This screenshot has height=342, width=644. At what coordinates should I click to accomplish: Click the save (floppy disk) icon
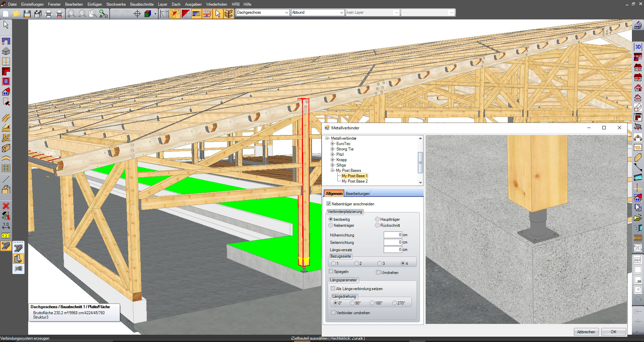point(27,14)
